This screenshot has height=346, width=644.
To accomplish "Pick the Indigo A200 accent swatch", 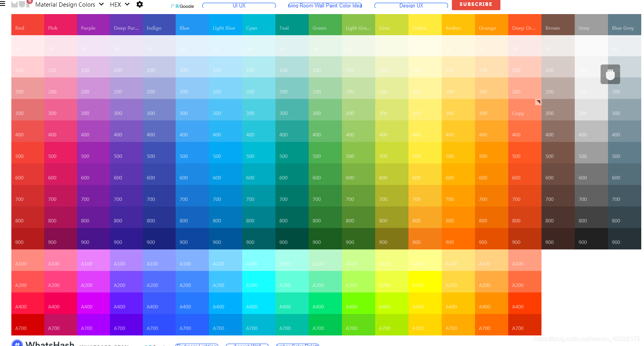I will click(x=159, y=281).
